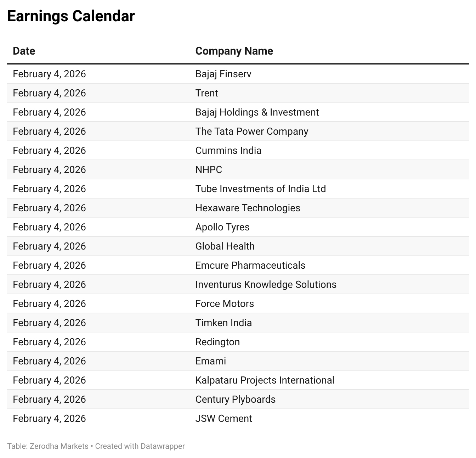Screen dimensions: 476x458
Task: Select Bajaj Holdings & Investment row text
Action: click(x=257, y=112)
